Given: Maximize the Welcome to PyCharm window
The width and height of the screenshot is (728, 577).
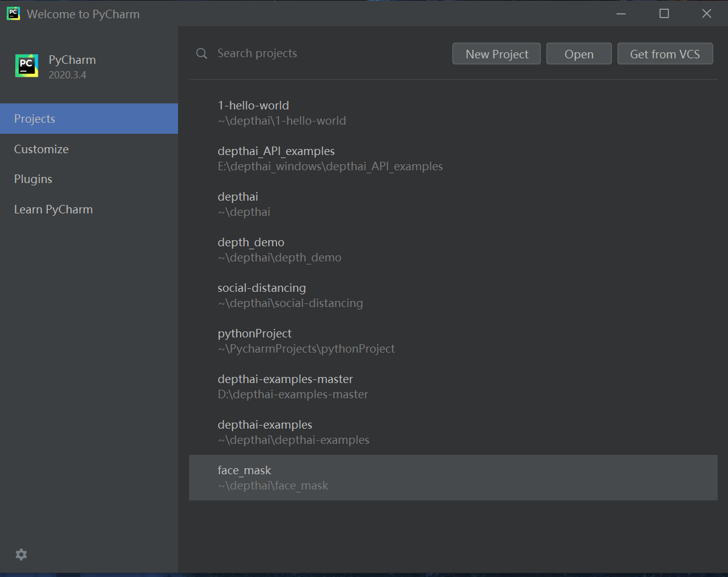Looking at the screenshot, I should click(664, 13).
